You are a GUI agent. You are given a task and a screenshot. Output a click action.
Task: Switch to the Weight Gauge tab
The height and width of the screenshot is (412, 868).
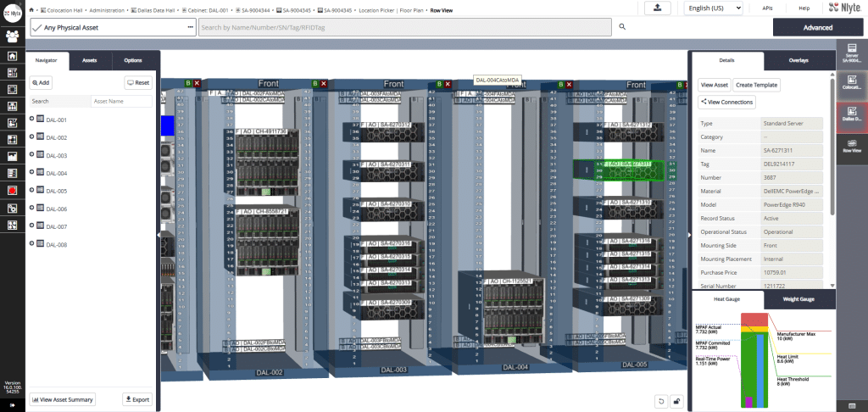point(798,299)
